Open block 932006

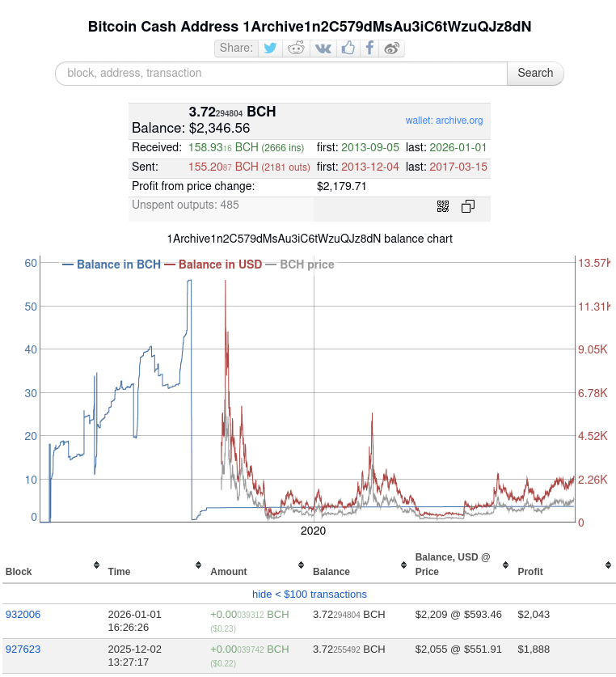click(x=23, y=615)
